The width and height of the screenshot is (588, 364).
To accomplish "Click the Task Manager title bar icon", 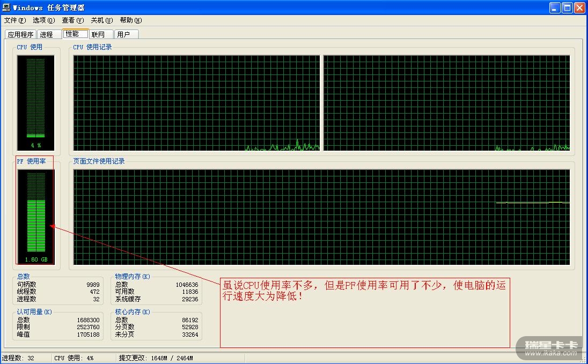I will [x=6, y=7].
